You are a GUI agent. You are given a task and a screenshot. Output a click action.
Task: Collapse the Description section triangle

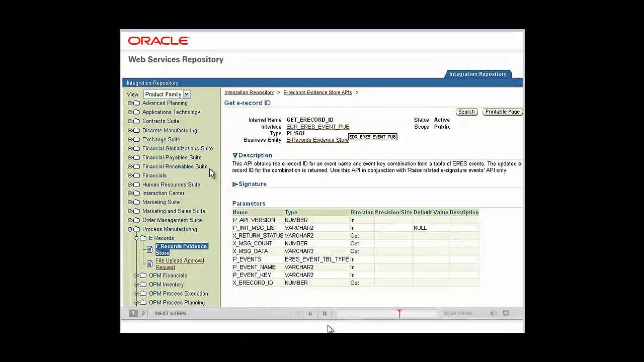235,155
